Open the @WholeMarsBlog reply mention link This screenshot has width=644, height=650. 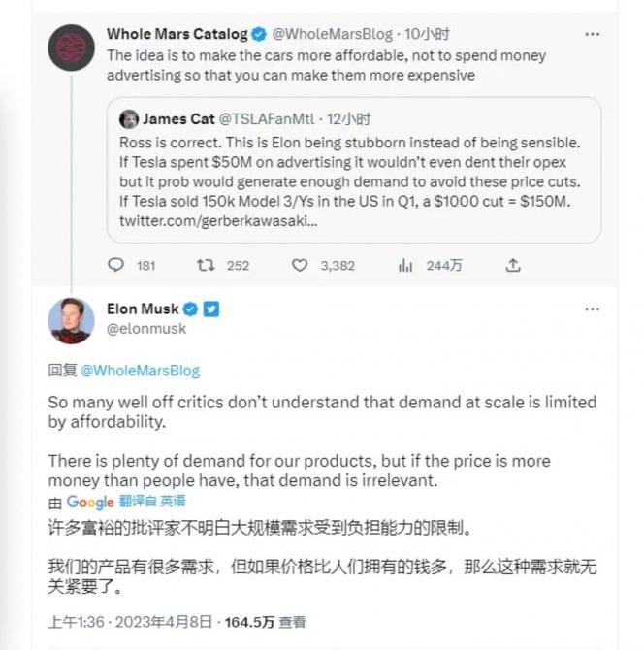140,371
